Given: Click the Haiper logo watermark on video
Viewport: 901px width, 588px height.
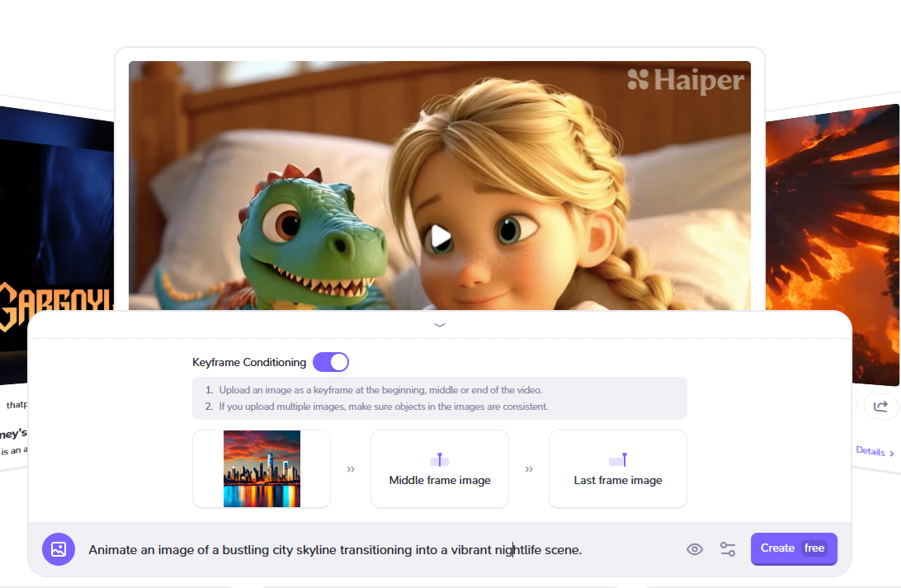Looking at the screenshot, I should pos(686,80).
